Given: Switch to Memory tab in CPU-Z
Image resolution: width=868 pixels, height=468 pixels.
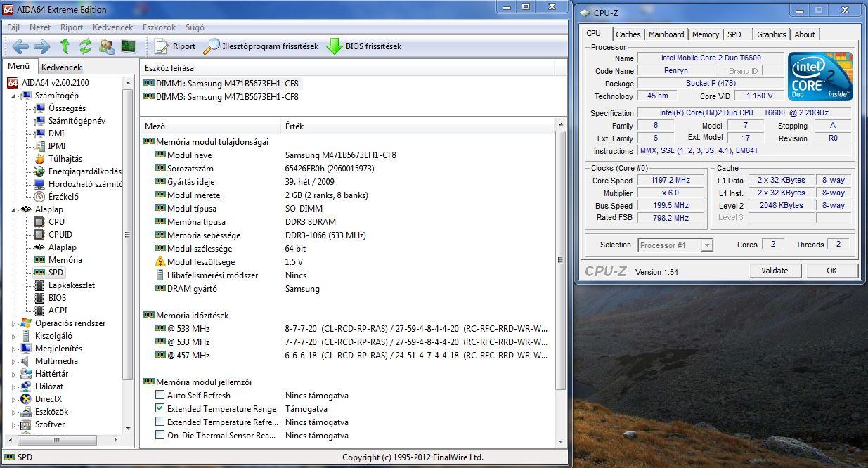Looking at the screenshot, I should [706, 34].
